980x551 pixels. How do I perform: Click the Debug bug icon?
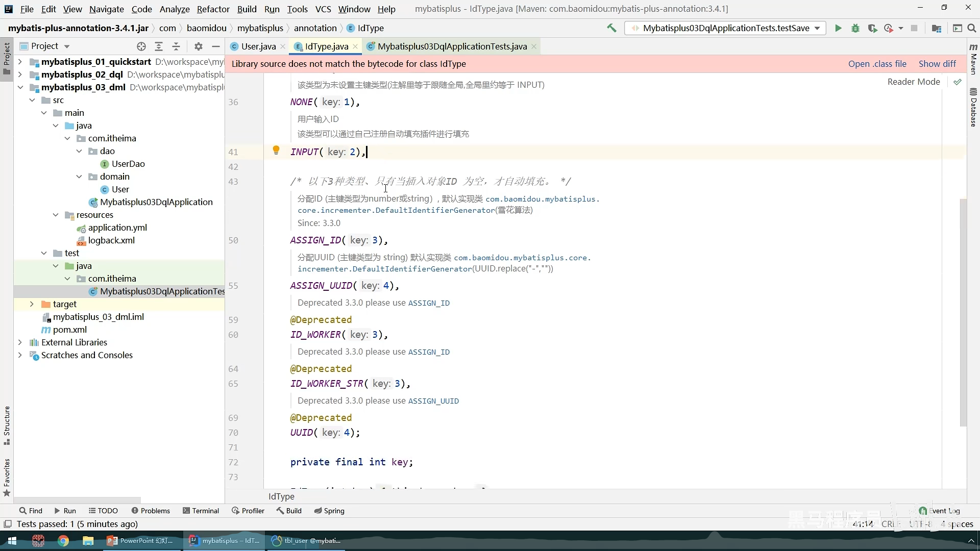coord(855,29)
